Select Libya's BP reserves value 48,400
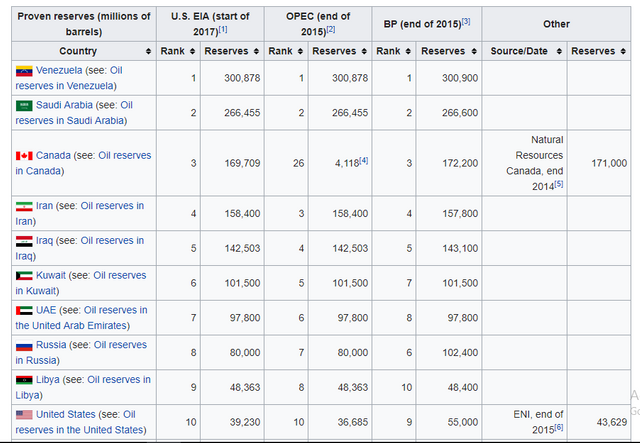This screenshot has height=443, width=640. (463, 387)
